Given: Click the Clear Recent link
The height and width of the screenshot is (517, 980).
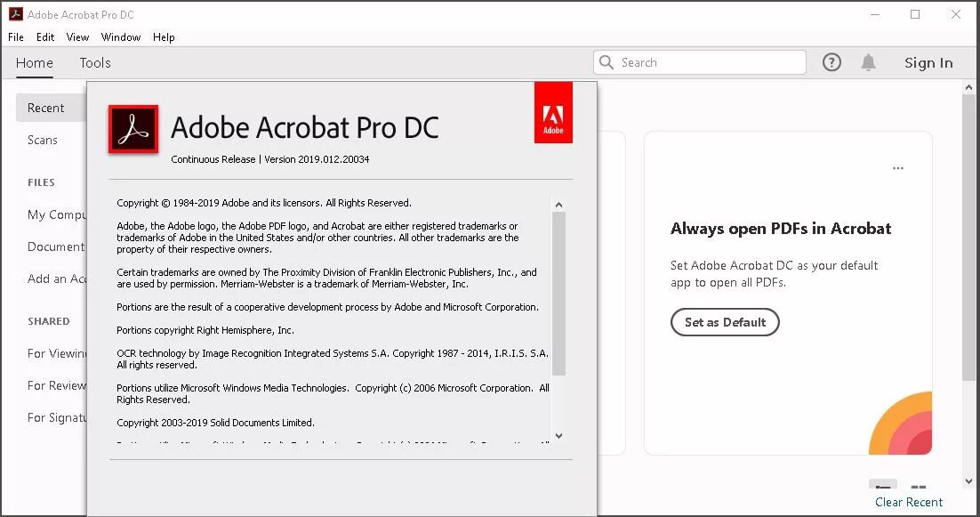Looking at the screenshot, I should [x=909, y=502].
